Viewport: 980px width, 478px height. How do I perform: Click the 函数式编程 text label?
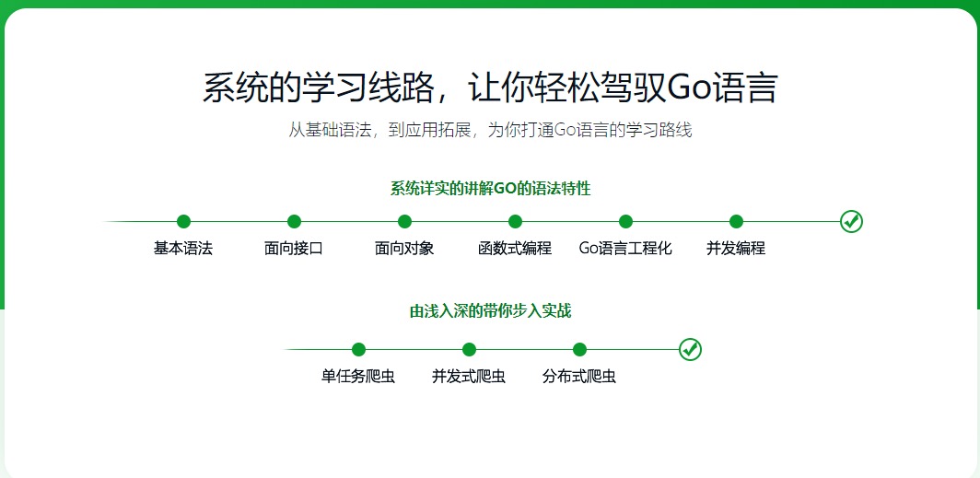(515, 249)
